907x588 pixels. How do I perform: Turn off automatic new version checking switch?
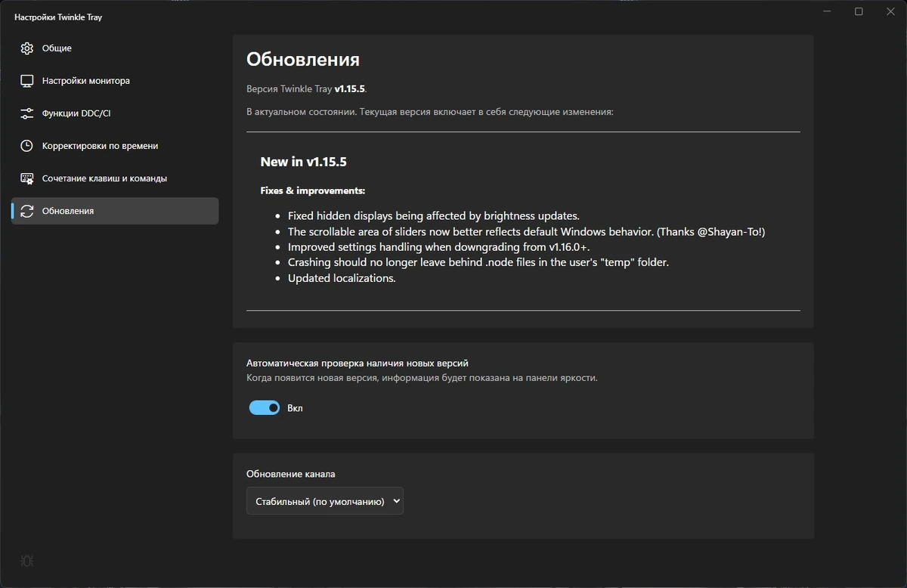(265, 408)
